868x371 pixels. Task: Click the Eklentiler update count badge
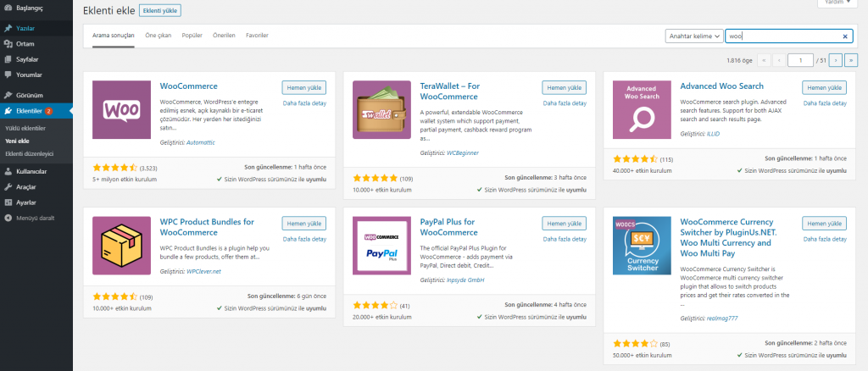48,111
